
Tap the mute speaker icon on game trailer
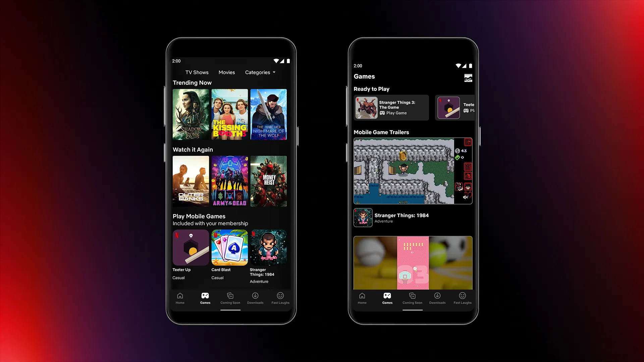(x=465, y=197)
